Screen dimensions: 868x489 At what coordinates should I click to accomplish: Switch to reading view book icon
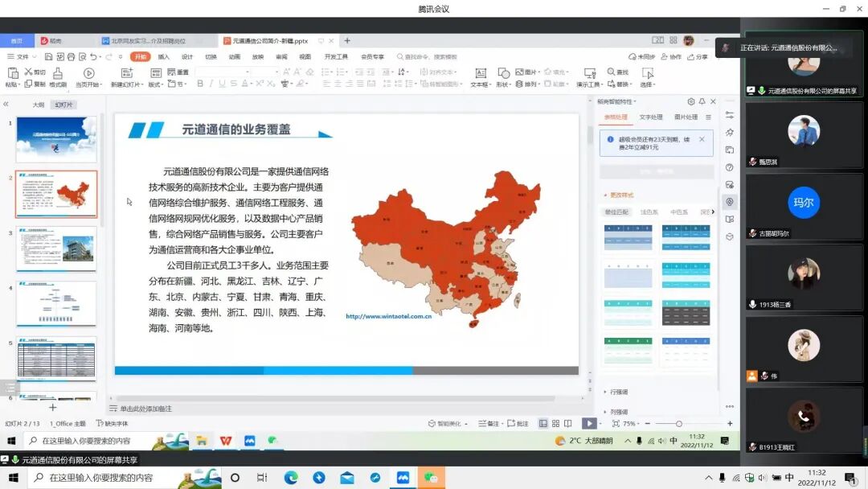click(x=568, y=423)
